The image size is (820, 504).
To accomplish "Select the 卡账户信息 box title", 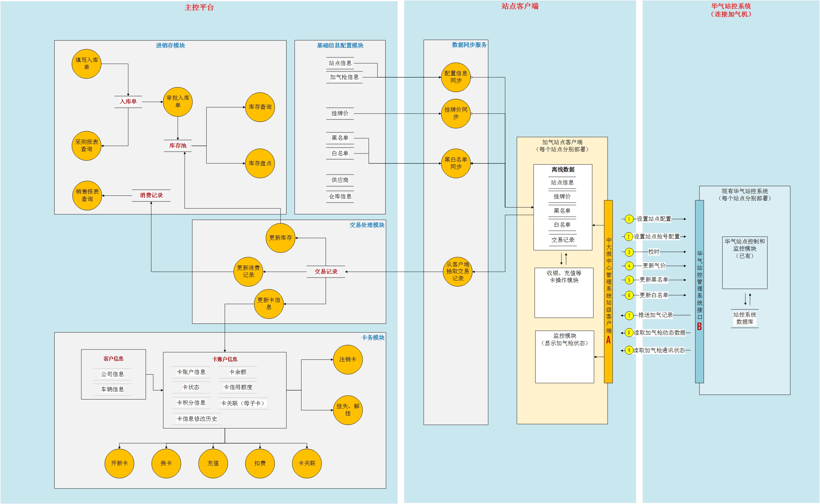I will click(225, 359).
